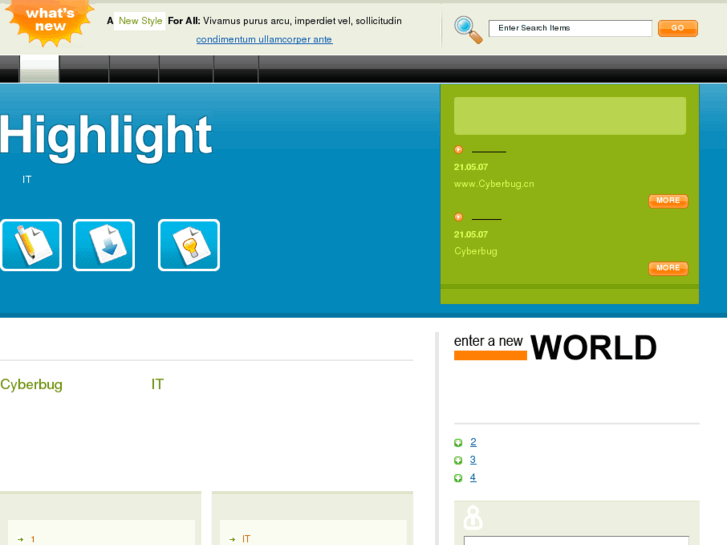Click the small arrow beside the bottom IT item

232,539
